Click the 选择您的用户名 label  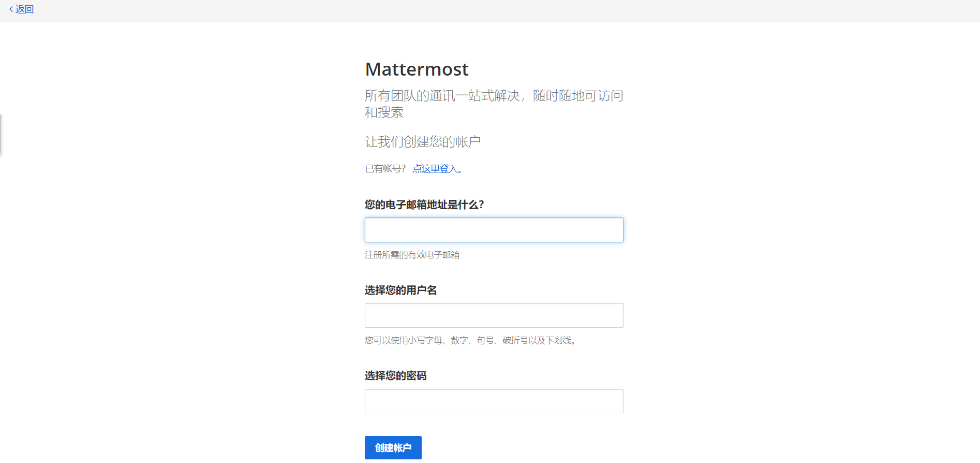400,290
